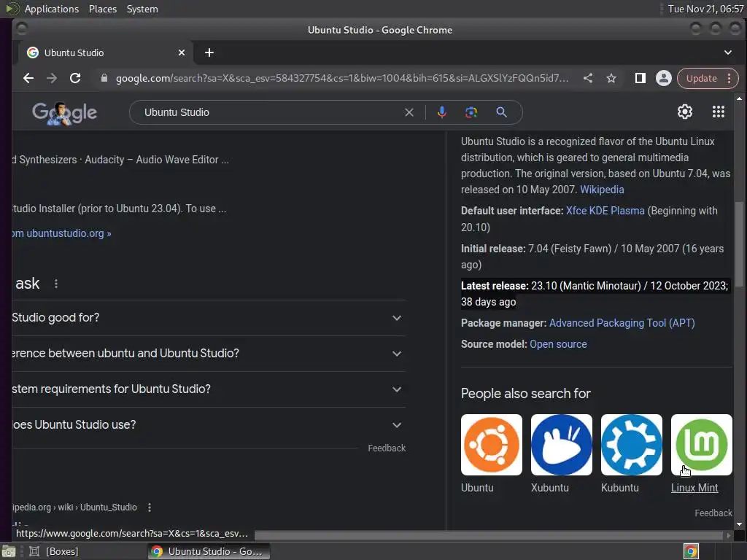Click the Google doodle logo
The image size is (747, 560).
(x=64, y=113)
